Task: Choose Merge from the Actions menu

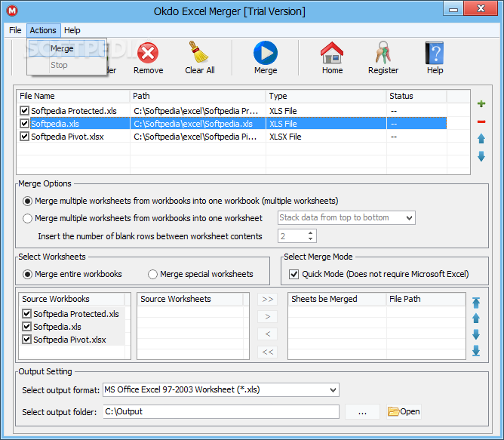Action: (66, 48)
